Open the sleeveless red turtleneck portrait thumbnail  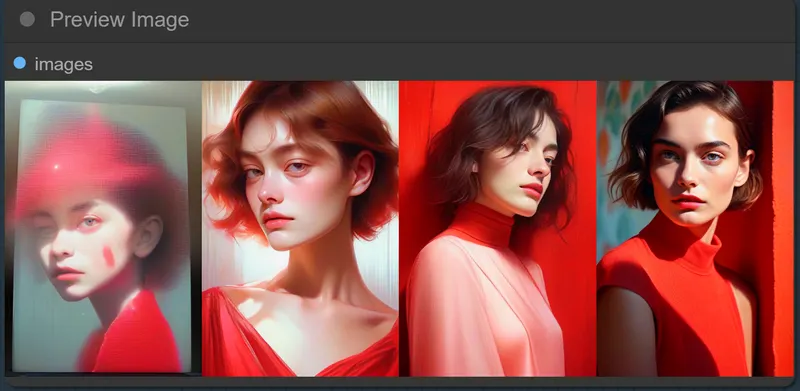tap(695, 228)
